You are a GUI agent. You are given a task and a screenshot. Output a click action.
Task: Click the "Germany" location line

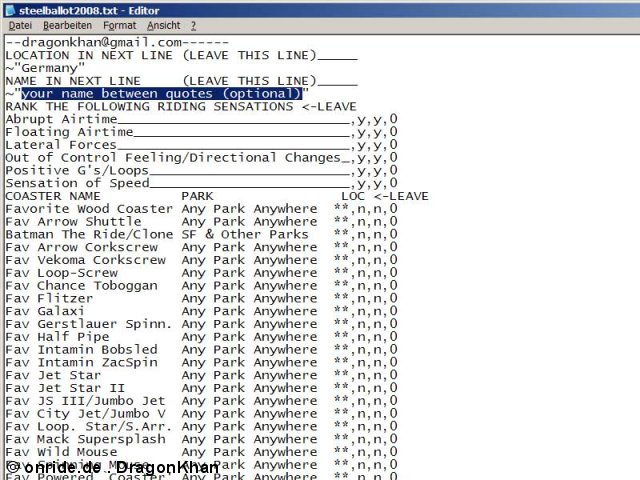[x=45, y=68]
